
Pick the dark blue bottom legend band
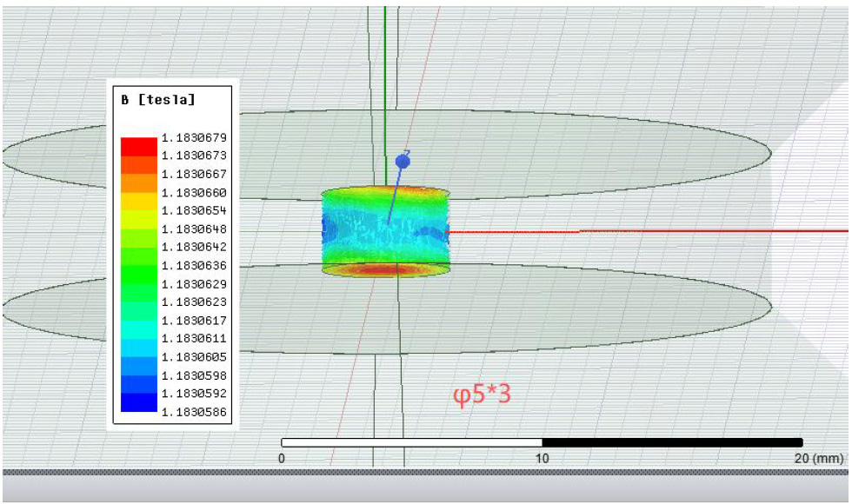[139, 402]
